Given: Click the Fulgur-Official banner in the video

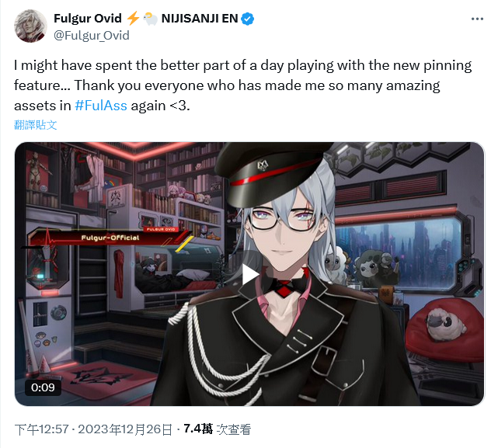Looking at the screenshot, I should [x=108, y=237].
